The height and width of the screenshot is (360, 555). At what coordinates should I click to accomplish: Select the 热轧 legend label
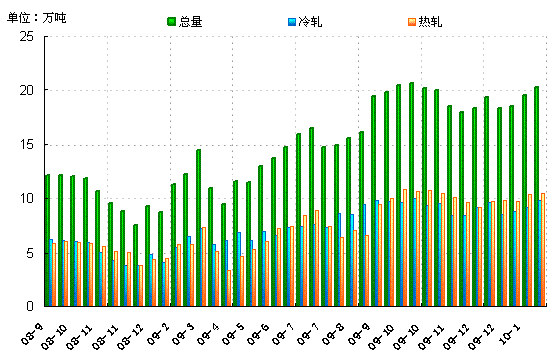[x=430, y=22]
